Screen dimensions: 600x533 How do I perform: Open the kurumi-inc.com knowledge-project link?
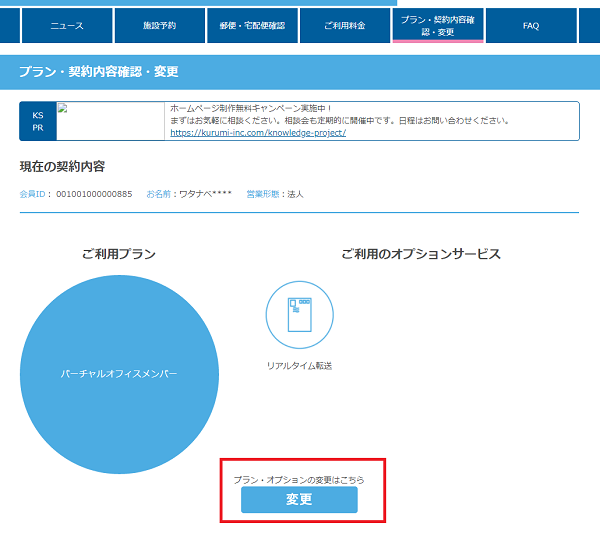[258, 133]
